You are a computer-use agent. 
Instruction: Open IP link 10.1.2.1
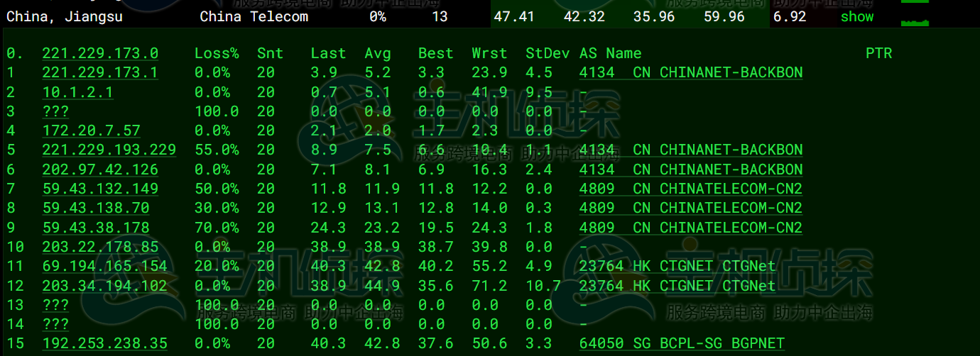tap(77, 92)
